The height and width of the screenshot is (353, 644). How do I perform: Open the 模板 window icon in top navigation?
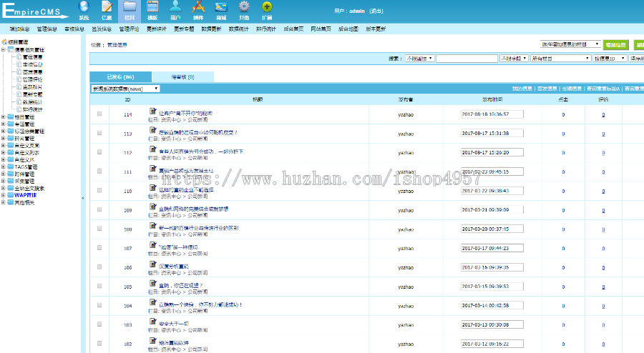pos(152,6)
